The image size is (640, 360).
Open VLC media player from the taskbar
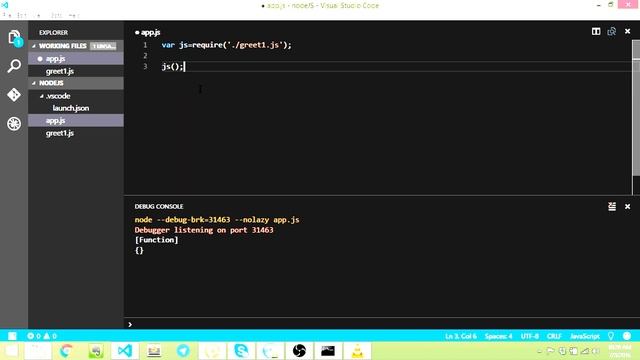click(x=357, y=351)
